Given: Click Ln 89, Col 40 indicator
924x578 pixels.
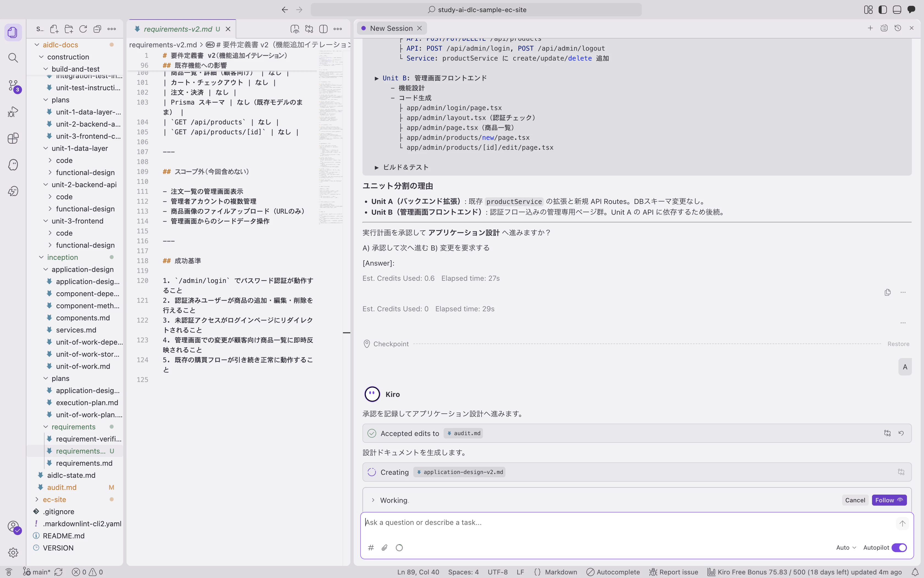Looking at the screenshot, I should (x=418, y=572).
